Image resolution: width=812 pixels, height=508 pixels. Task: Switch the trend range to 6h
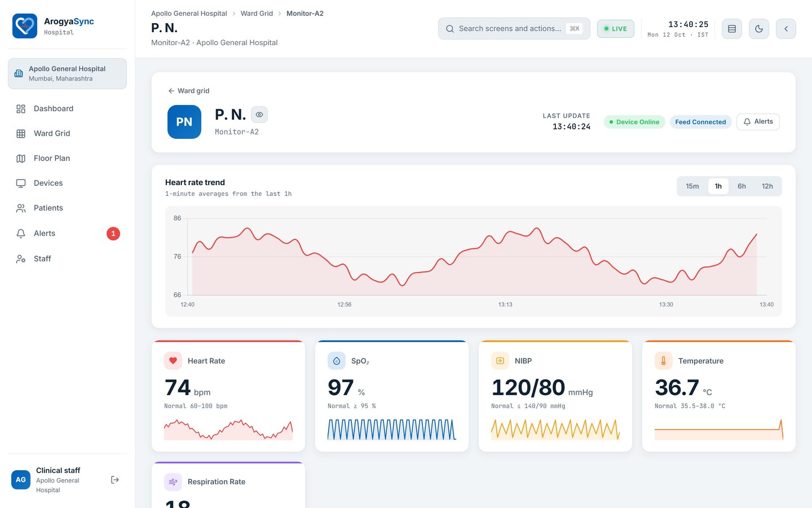tap(742, 186)
